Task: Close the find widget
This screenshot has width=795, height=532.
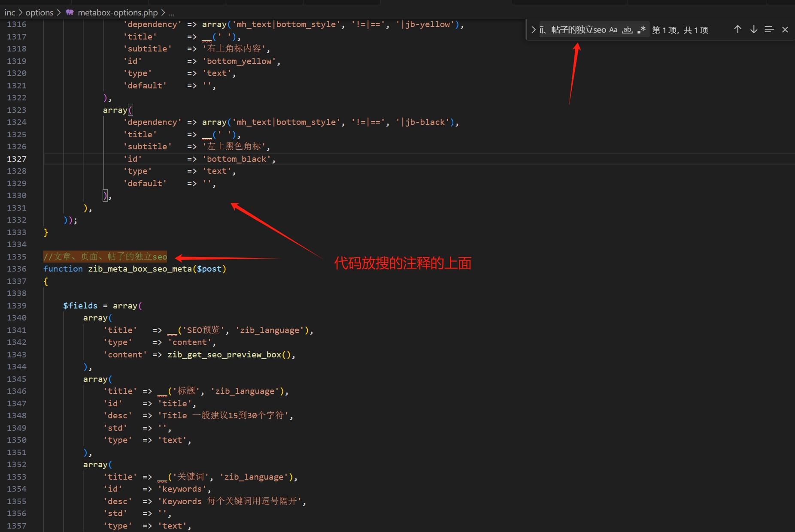Action: point(785,30)
